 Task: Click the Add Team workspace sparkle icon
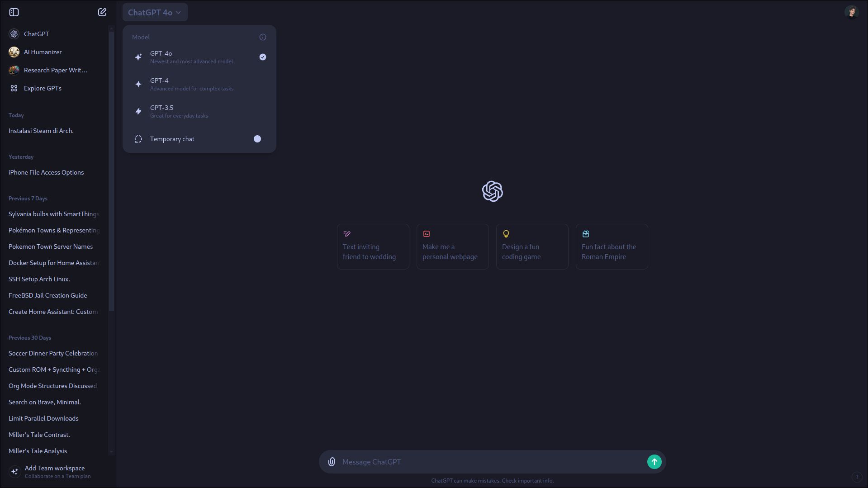[14, 472]
